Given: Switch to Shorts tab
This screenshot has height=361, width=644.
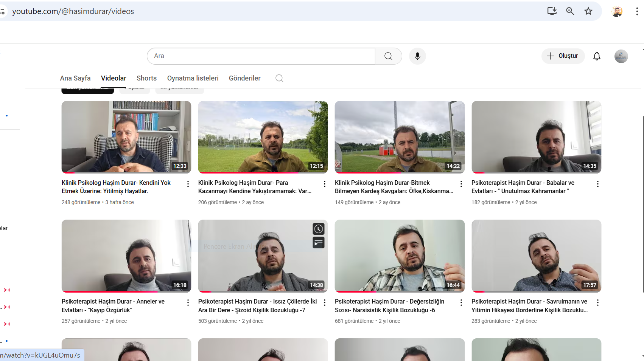Looking at the screenshot, I should [146, 78].
